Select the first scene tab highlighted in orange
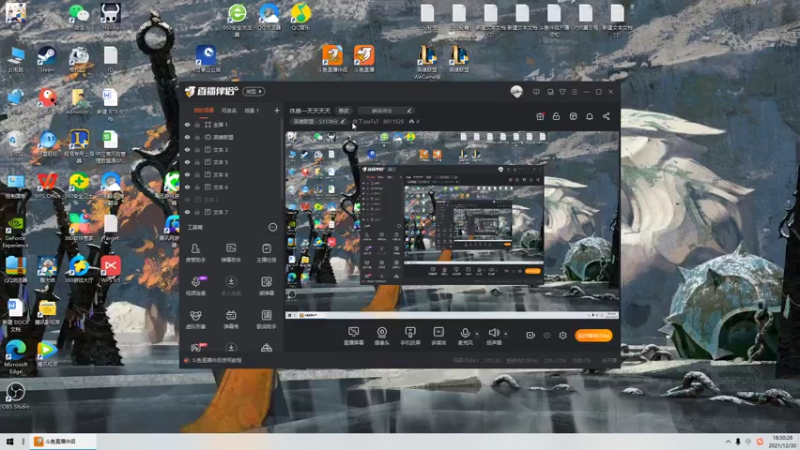The image size is (800, 450). [203, 111]
